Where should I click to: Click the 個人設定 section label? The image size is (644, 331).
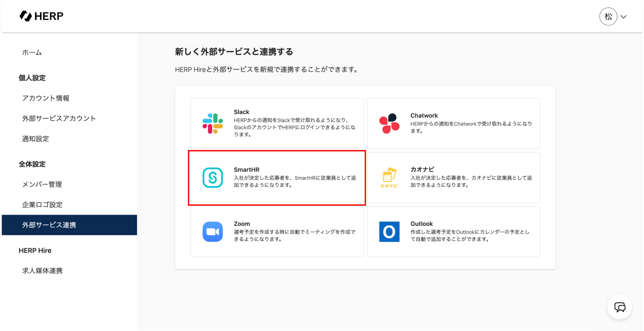32,78
